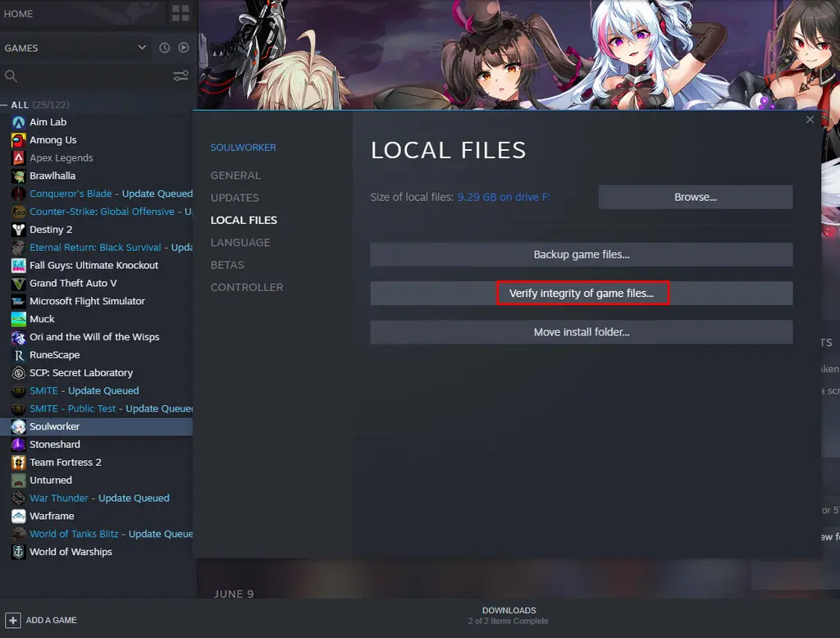Click the Fall Guys game icon
The width and height of the screenshot is (840, 638).
point(18,265)
